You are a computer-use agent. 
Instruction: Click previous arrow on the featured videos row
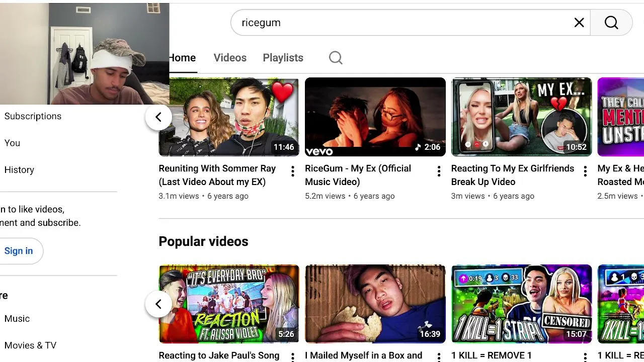tap(158, 117)
